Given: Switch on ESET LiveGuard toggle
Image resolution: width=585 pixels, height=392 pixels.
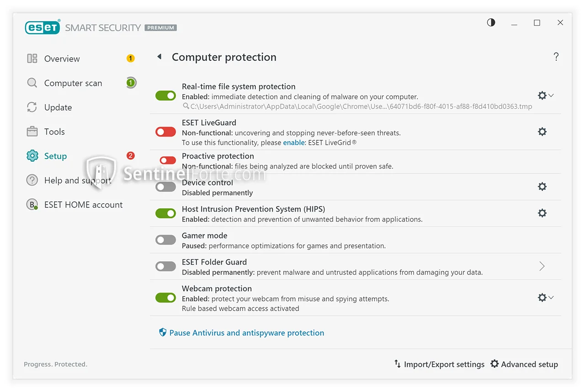Looking at the screenshot, I should click(x=165, y=132).
